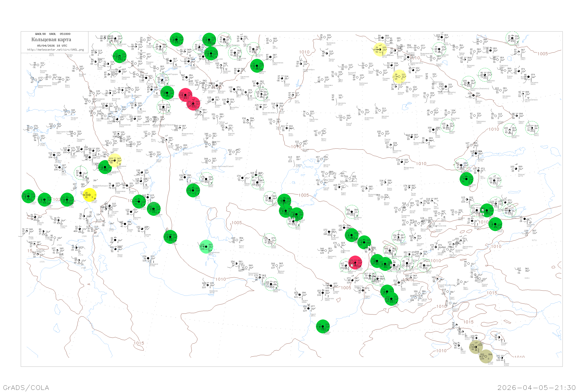Click the '05/04/2026 18 UTC' date label
Viewport: 588px width, 392px height.
(x=52, y=46)
